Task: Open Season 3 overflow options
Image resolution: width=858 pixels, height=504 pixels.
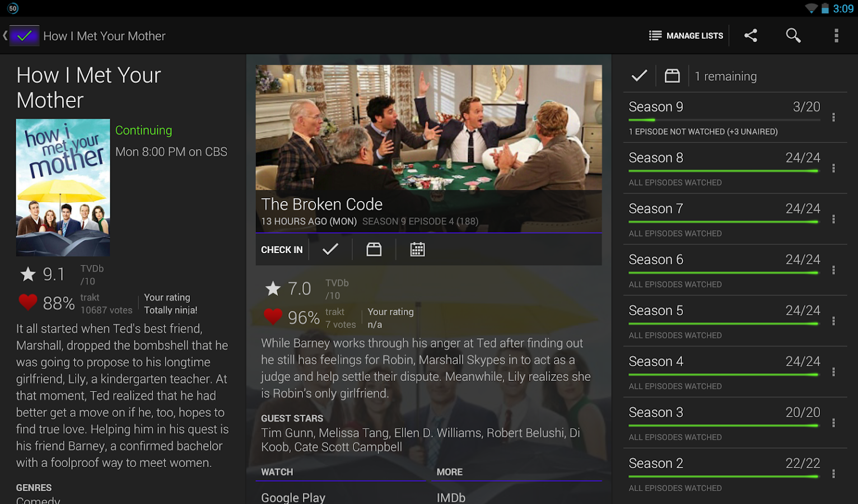Action: tap(833, 423)
